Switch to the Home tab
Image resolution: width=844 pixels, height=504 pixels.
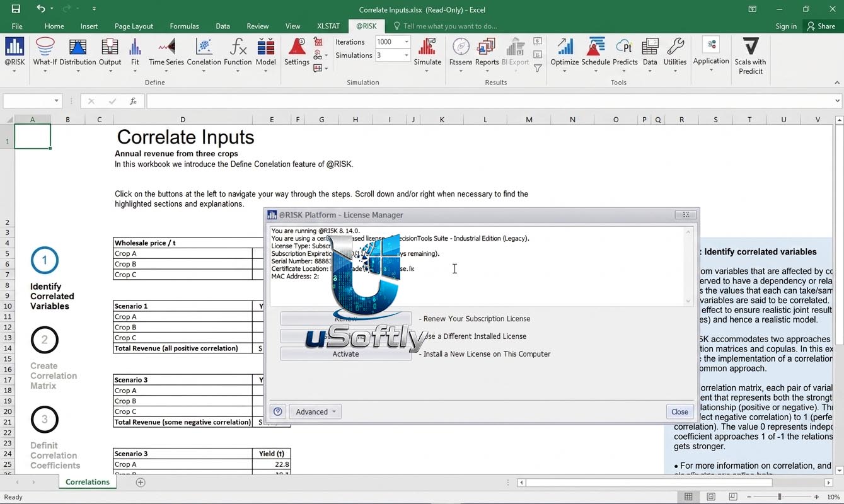(54, 26)
